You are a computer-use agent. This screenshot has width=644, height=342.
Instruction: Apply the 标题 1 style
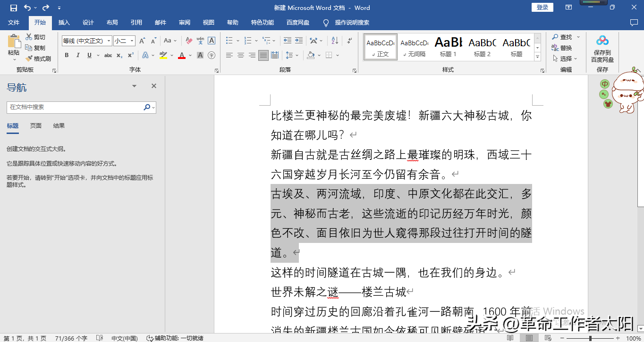pos(448,47)
